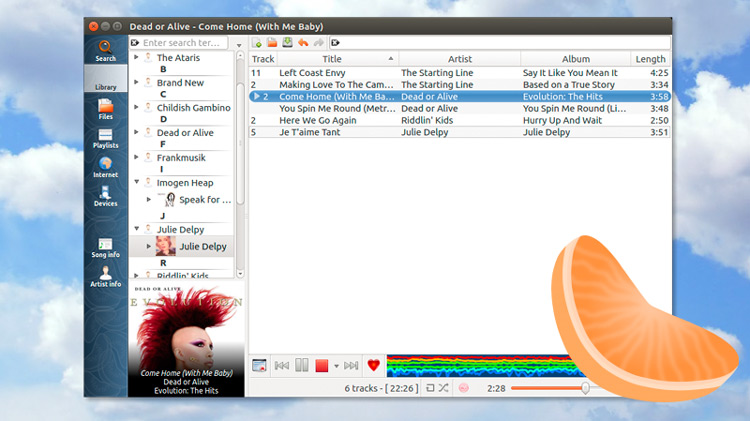Sort playlist by Artist column header
Image resolution: width=750 pixels, height=421 pixels.
pos(459,59)
